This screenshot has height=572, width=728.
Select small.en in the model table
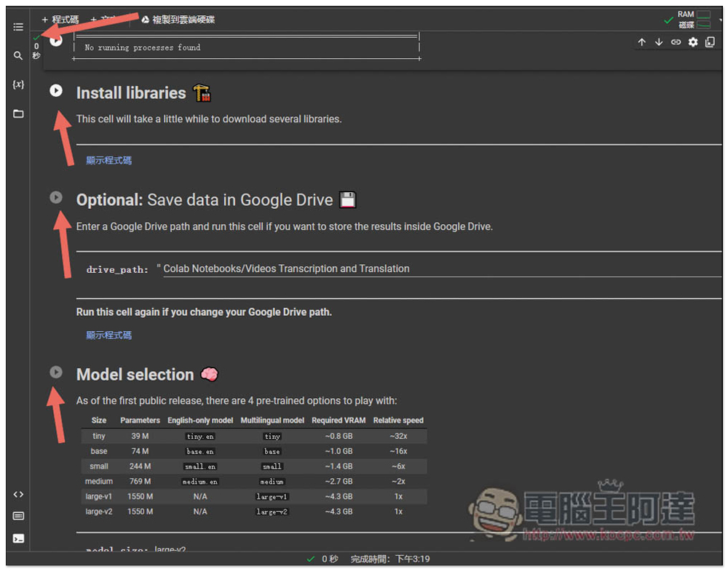200,466
